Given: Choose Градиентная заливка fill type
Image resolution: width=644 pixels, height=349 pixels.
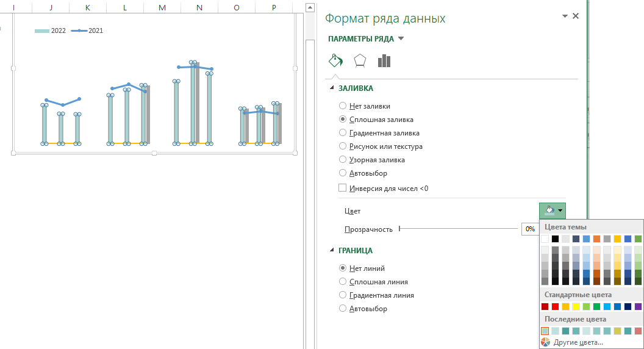Looking at the screenshot, I should click(x=343, y=133).
